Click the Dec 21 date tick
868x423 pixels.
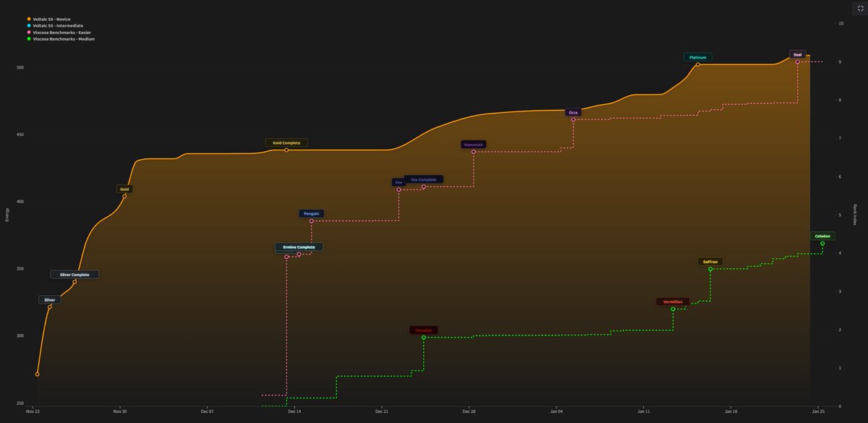tap(382, 411)
